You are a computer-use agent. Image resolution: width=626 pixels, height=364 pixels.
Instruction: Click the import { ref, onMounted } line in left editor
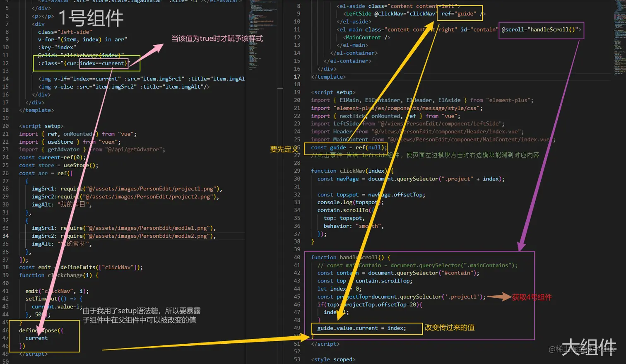pos(78,134)
